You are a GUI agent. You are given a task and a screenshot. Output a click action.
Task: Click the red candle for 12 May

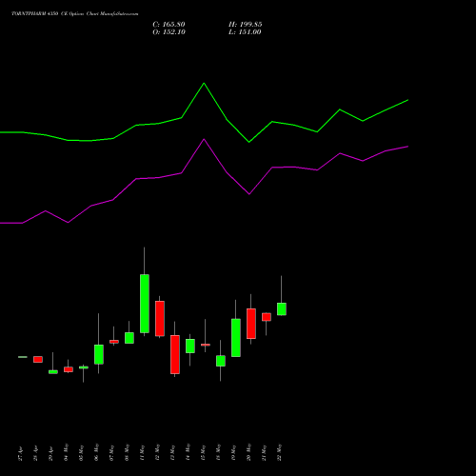(x=160, y=318)
